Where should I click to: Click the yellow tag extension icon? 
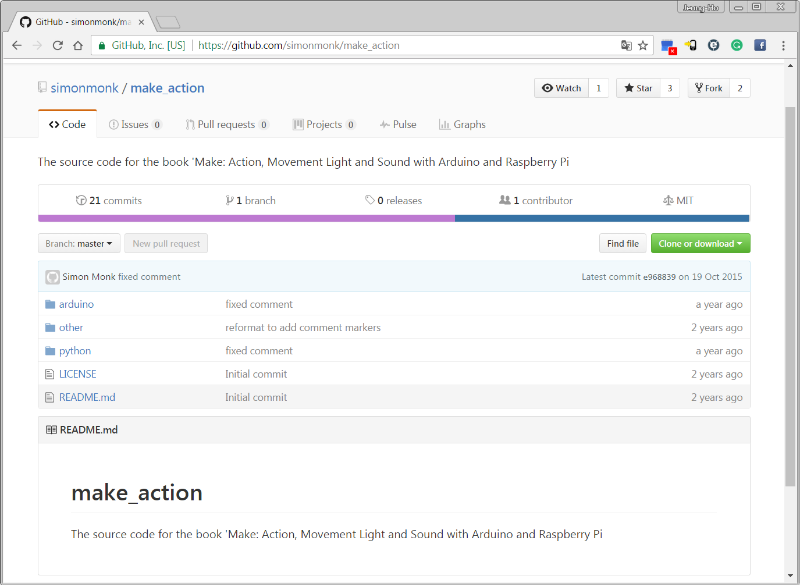pos(691,45)
